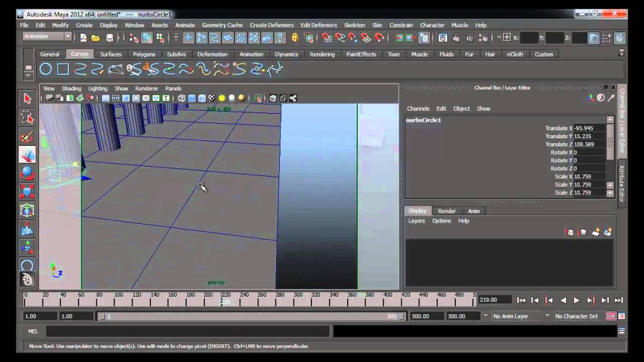Image resolution: width=644 pixels, height=362 pixels.
Task: Click the current frame 219.00 field
Action: (495, 300)
